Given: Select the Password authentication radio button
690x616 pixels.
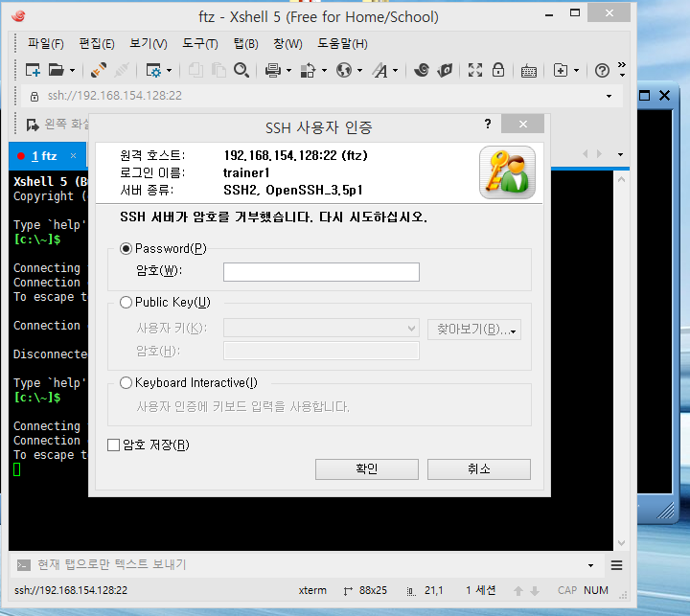Looking at the screenshot, I should (x=126, y=249).
